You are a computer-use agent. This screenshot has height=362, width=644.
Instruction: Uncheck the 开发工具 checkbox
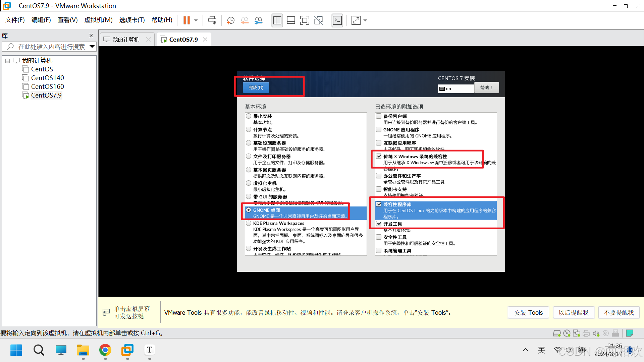(379, 224)
